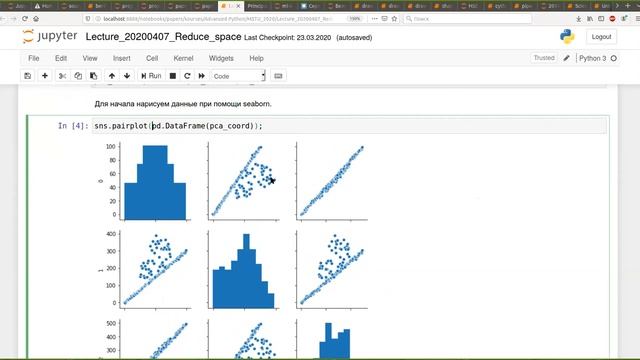Move selected cell down
Viewport: 640px width, 360px height.
[x=127, y=76]
